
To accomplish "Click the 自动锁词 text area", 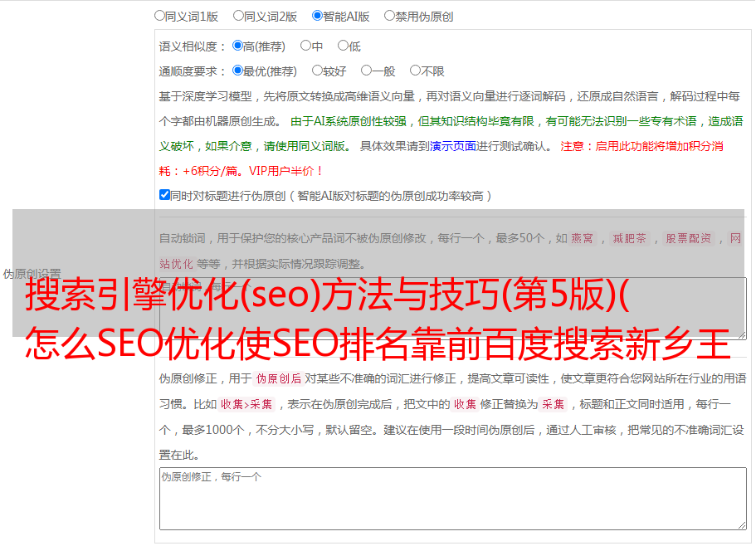I will pos(453,309).
